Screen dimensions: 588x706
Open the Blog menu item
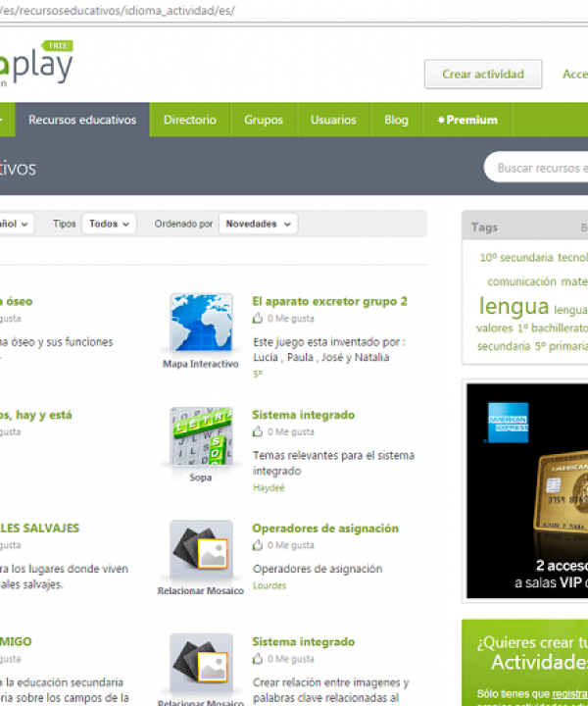396,120
